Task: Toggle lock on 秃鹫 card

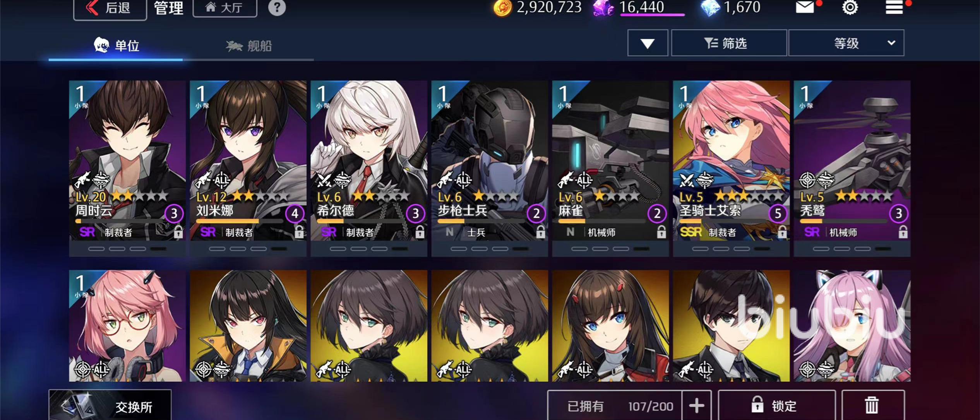Action: pos(903,232)
